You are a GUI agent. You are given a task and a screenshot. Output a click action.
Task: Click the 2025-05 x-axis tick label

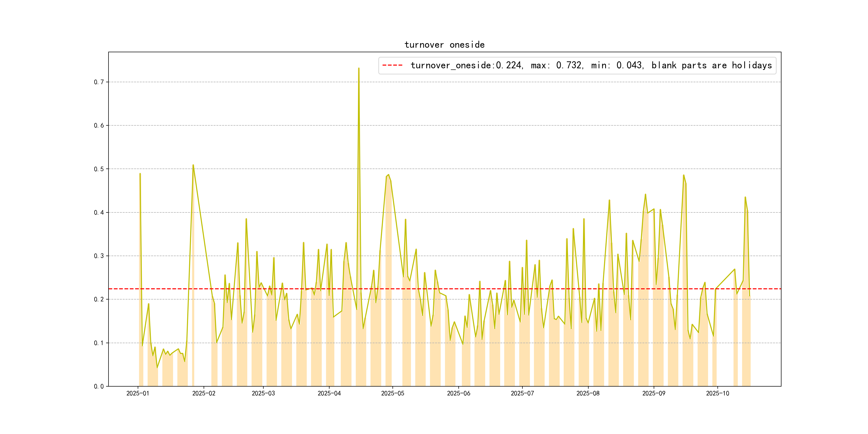392,394
